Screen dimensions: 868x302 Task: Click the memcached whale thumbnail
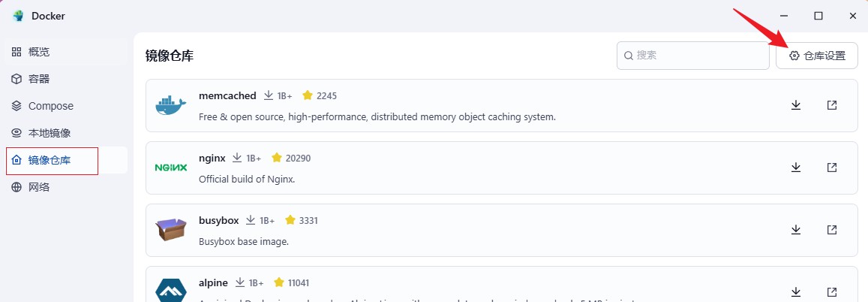(x=170, y=105)
